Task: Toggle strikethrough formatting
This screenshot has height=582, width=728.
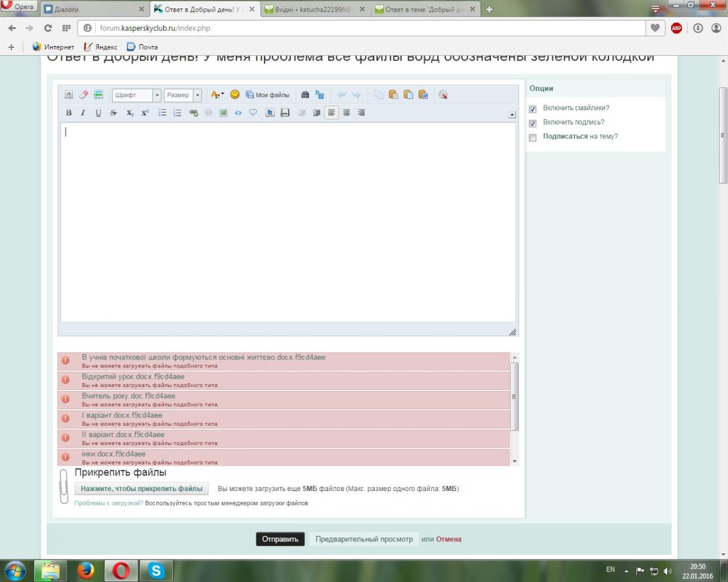Action: [x=113, y=113]
